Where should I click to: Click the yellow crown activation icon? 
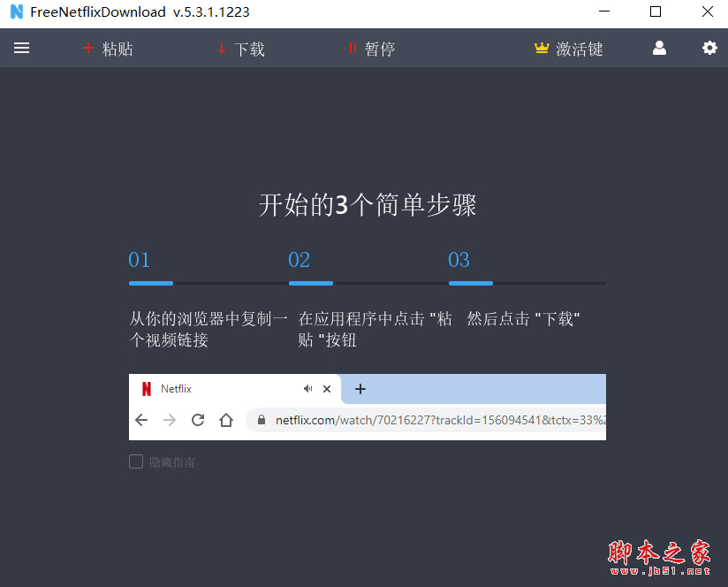(x=542, y=48)
